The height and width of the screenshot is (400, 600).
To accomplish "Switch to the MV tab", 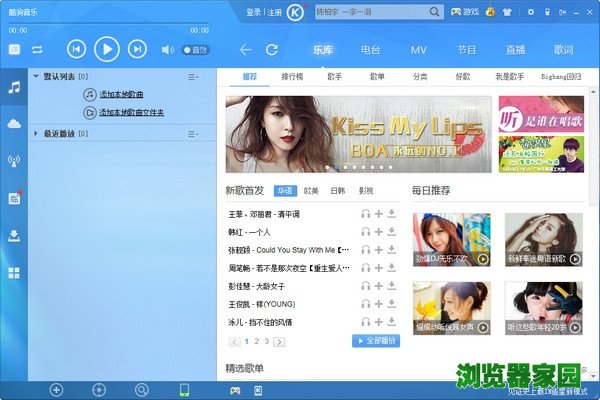I will click(x=418, y=49).
